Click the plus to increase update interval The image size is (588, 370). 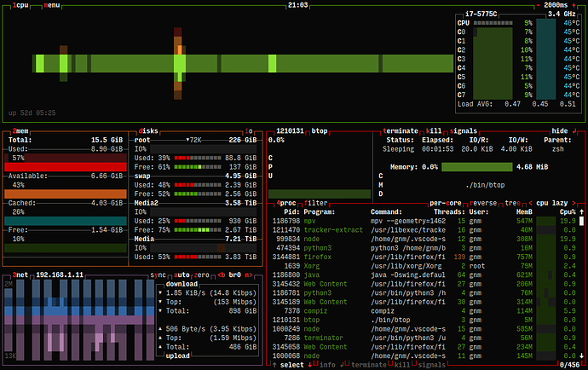click(574, 5)
